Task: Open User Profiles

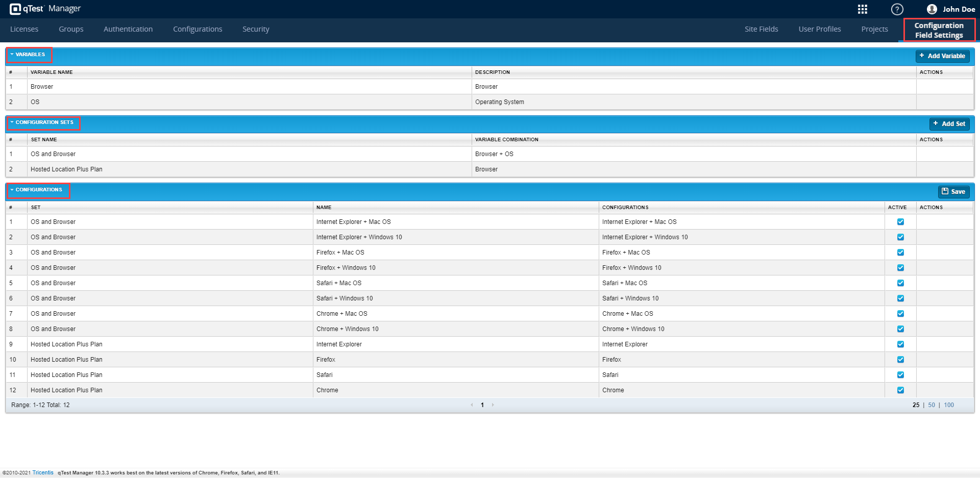Action: (820, 29)
